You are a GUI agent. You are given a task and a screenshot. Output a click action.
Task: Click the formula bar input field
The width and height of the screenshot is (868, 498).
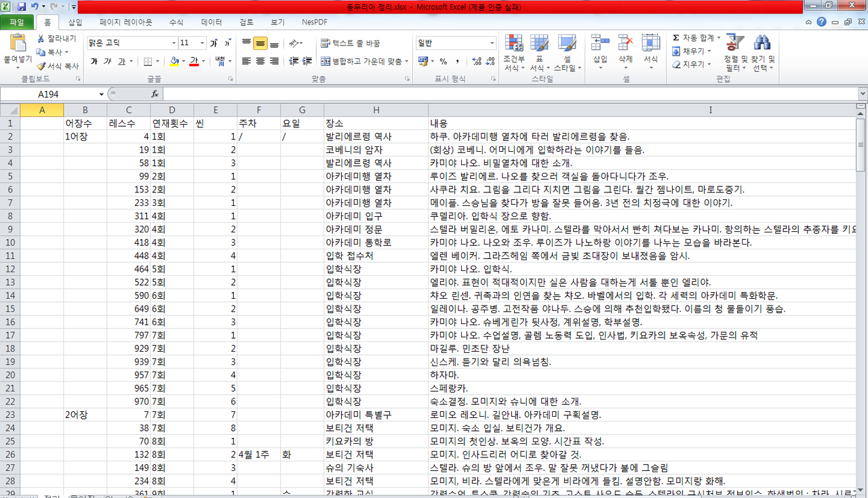point(509,94)
